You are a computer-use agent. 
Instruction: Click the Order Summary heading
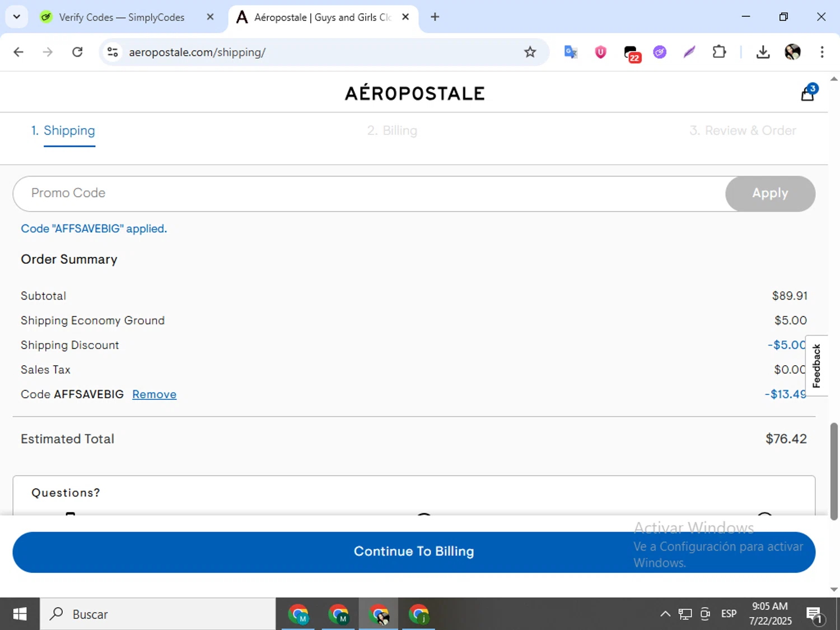coord(69,259)
